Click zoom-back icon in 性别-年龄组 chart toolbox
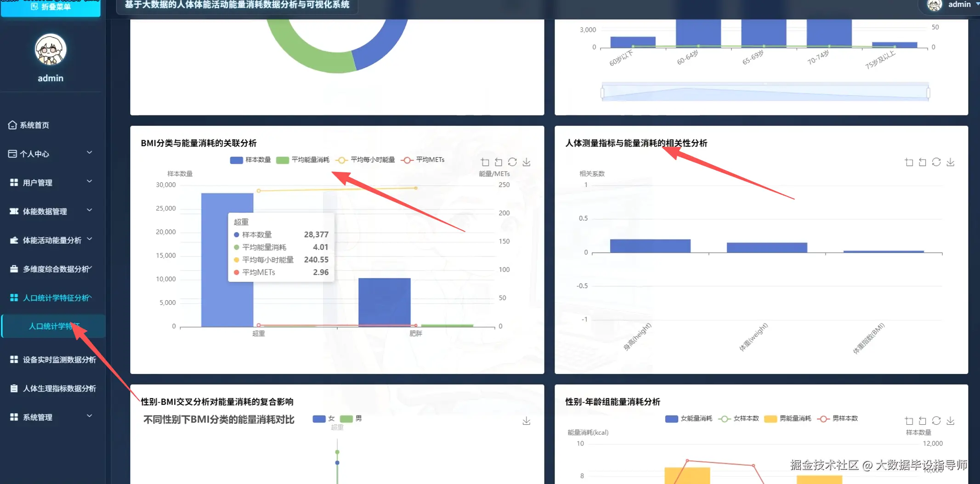This screenshot has width=980, height=484. click(x=923, y=421)
